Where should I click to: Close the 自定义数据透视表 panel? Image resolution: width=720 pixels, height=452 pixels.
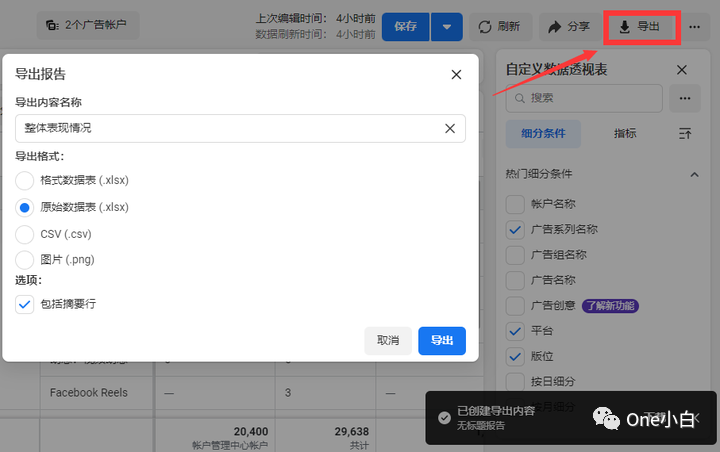682,70
